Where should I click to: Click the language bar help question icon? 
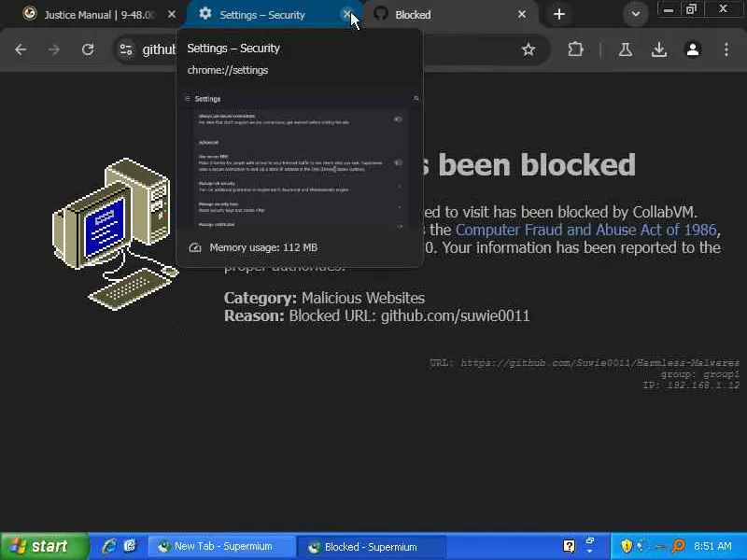[569, 546]
